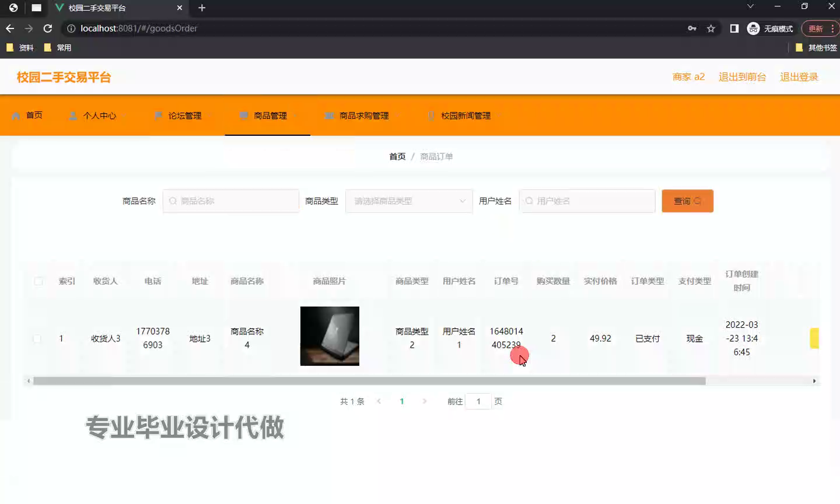Click the 商品名称4 cell
The width and height of the screenshot is (840, 504).
(247, 338)
